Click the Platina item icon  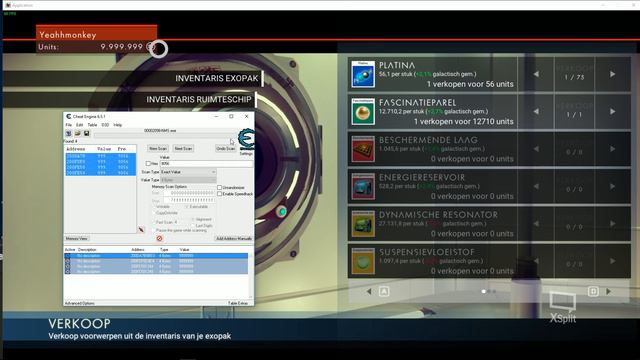(x=363, y=74)
